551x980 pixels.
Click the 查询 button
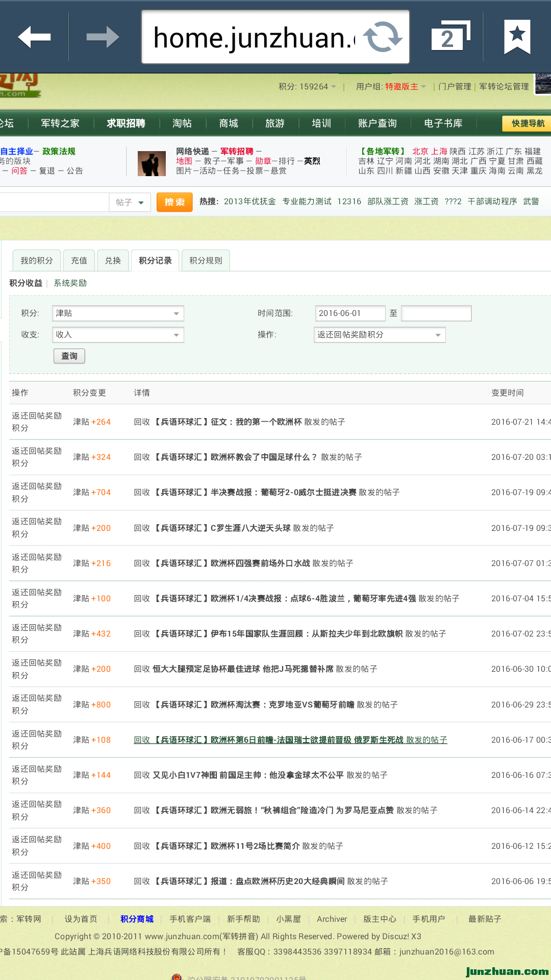click(x=69, y=356)
